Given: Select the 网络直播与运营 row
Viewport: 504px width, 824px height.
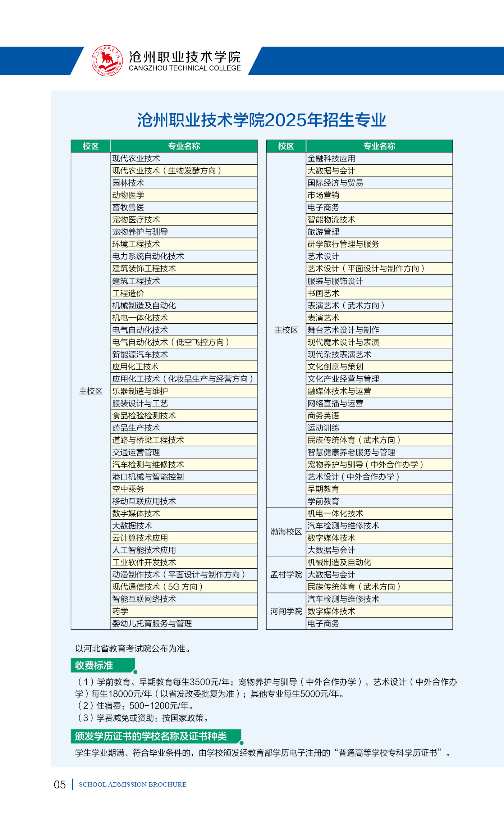Looking at the screenshot, I should tap(379, 403).
